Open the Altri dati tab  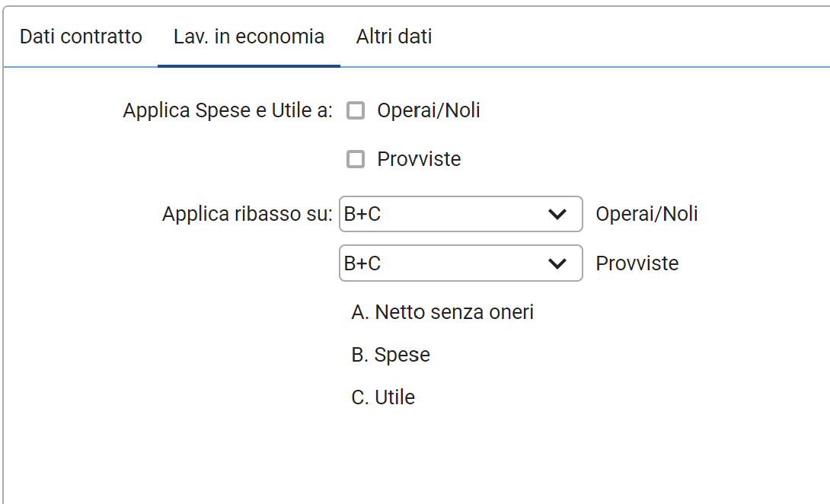(x=394, y=37)
